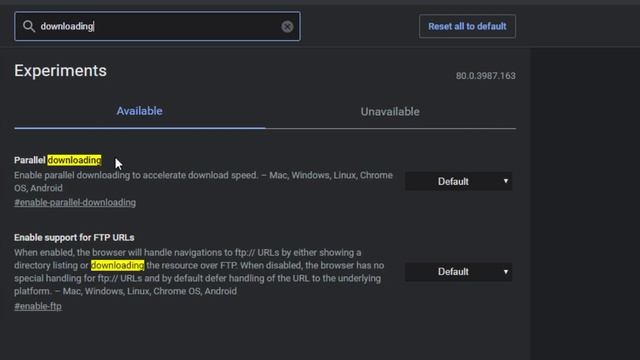Select the Enable support for FTP URLs title

coord(74,238)
